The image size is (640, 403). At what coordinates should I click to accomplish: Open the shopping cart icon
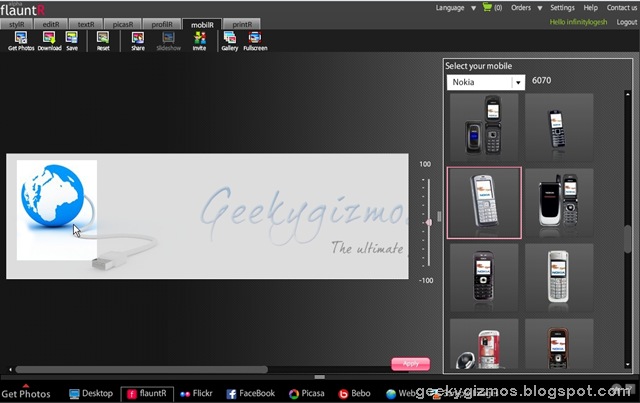487,7
